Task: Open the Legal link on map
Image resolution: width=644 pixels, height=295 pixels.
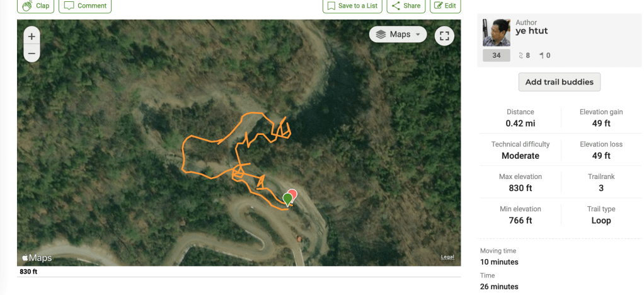Action: pos(447,257)
